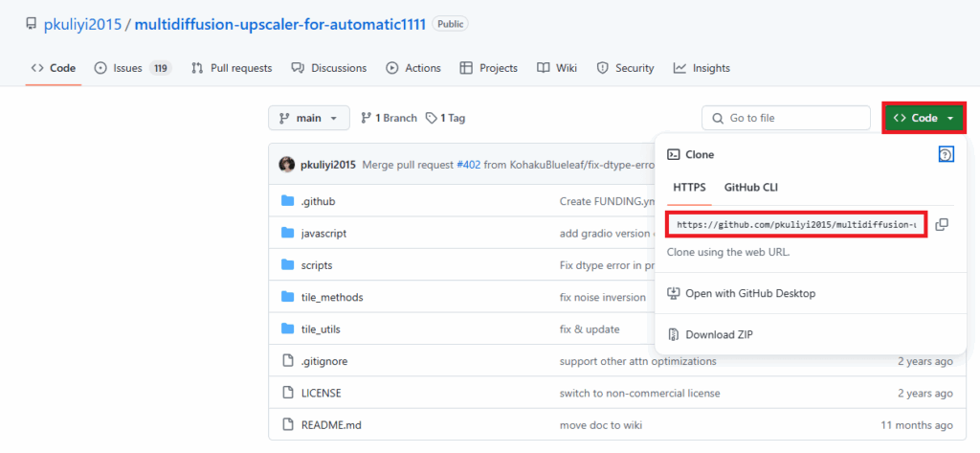Click '11 months ago' on README.md row
Viewport: 980px width, 453px height.
(917, 425)
